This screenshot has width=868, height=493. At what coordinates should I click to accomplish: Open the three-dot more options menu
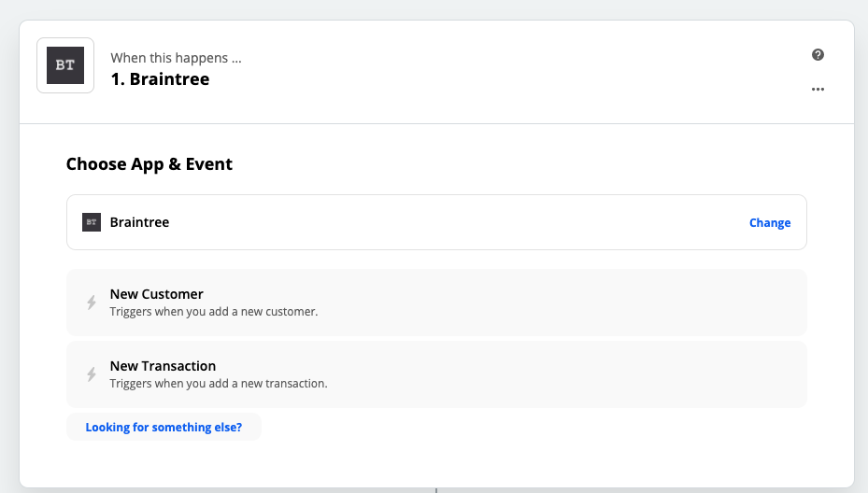[818, 89]
